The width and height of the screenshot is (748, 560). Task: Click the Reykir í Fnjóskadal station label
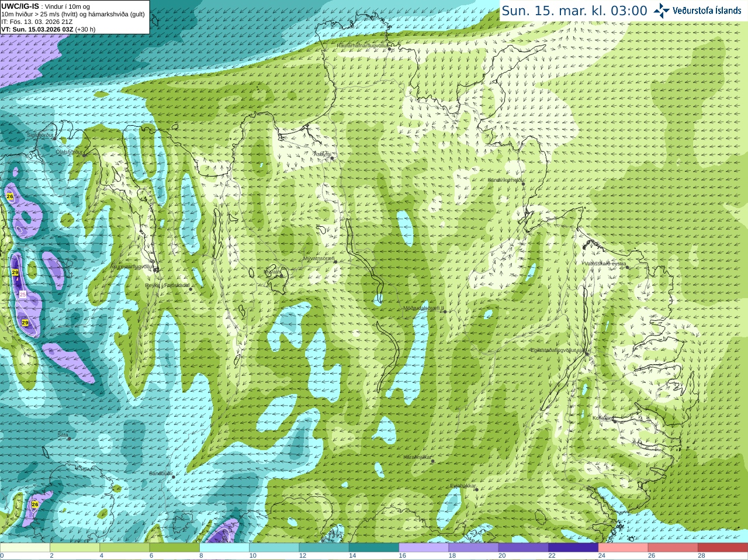pyautogui.click(x=167, y=285)
